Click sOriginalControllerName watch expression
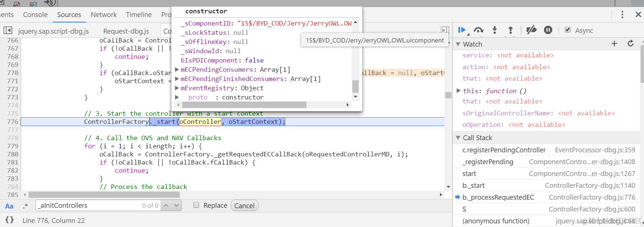The height and width of the screenshot is (227, 644). coord(539,113)
